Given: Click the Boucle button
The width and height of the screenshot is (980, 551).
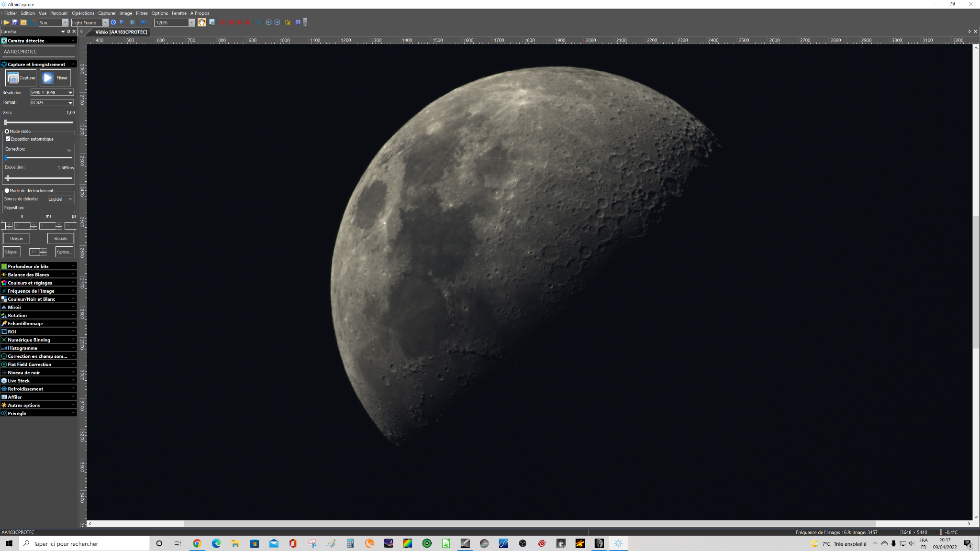Looking at the screenshot, I should coord(60,238).
